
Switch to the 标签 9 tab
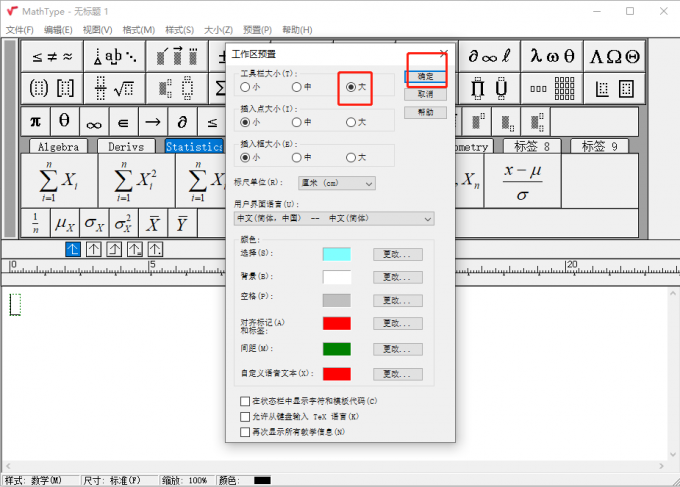click(599, 147)
